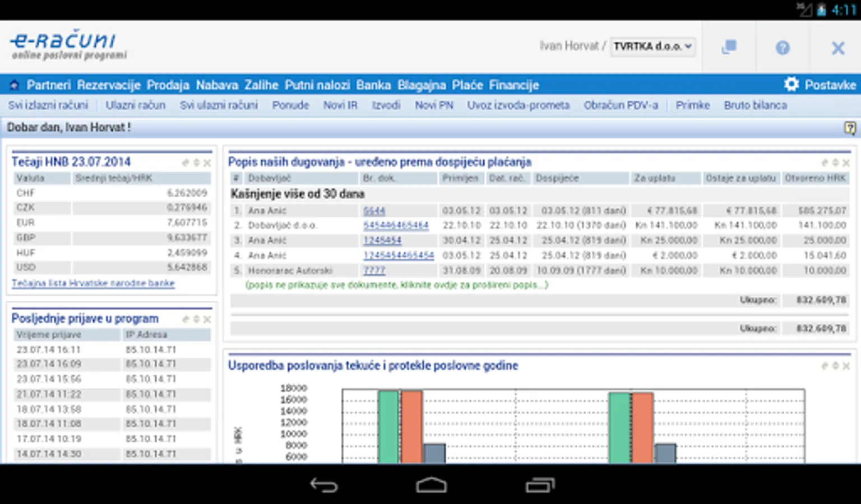Open Obračun PDV-a shortcut

point(621,105)
